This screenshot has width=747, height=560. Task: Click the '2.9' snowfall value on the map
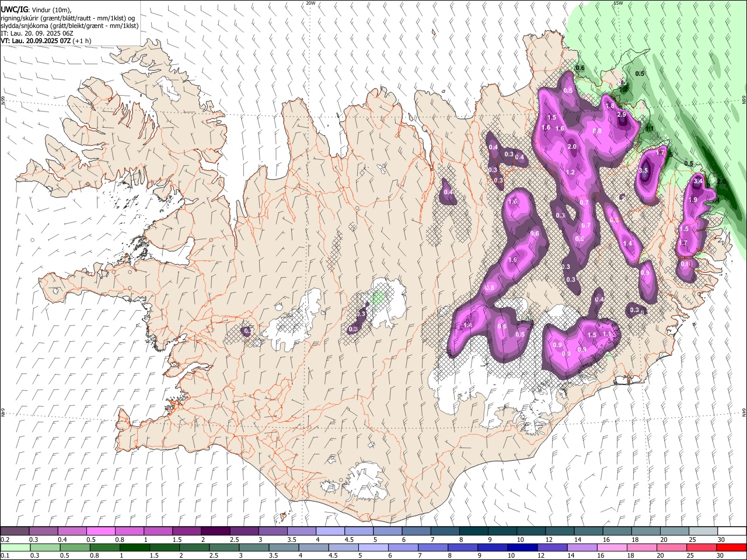click(x=622, y=114)
